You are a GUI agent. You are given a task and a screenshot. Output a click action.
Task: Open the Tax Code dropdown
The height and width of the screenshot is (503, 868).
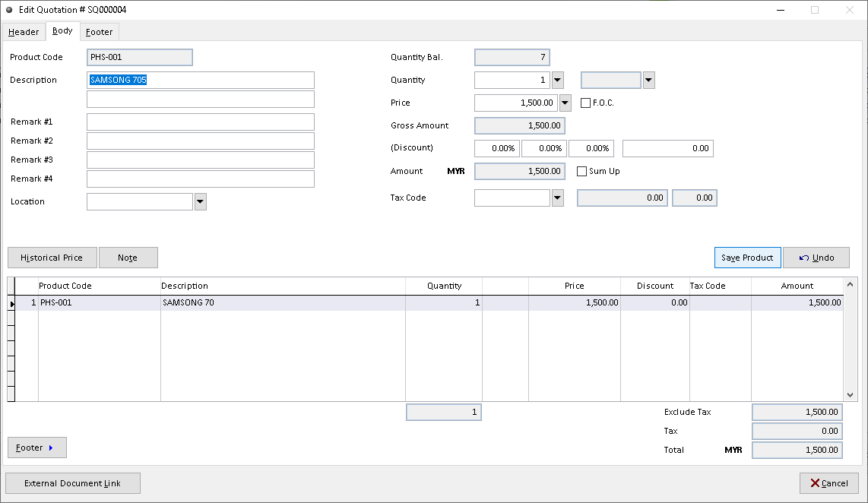[x=557, y=198]
